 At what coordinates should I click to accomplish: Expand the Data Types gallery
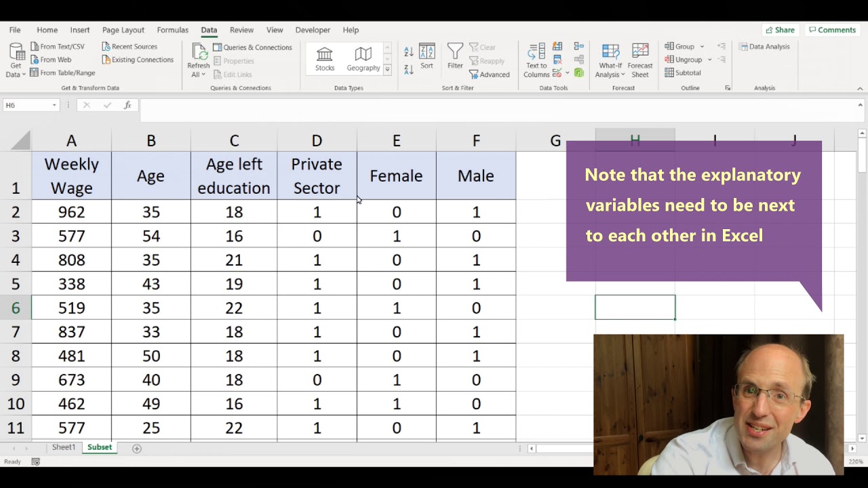(387, 70)
